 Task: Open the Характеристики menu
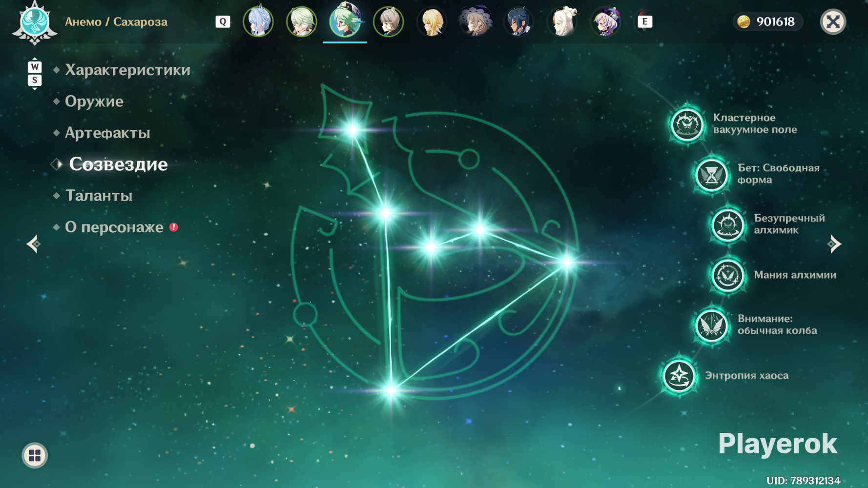coord(127,70)
